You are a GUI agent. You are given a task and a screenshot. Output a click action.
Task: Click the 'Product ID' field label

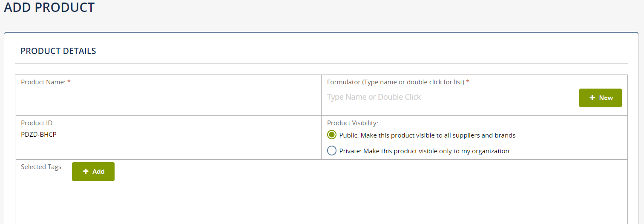[37, 123]
